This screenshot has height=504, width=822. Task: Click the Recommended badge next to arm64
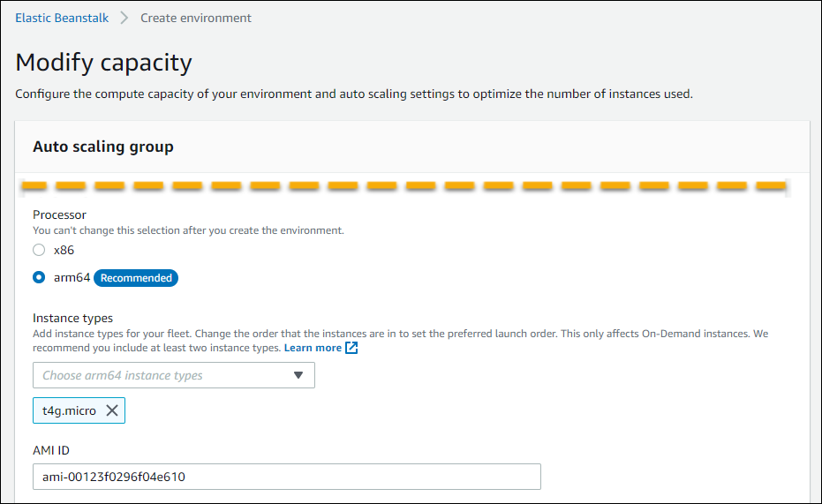136,278
